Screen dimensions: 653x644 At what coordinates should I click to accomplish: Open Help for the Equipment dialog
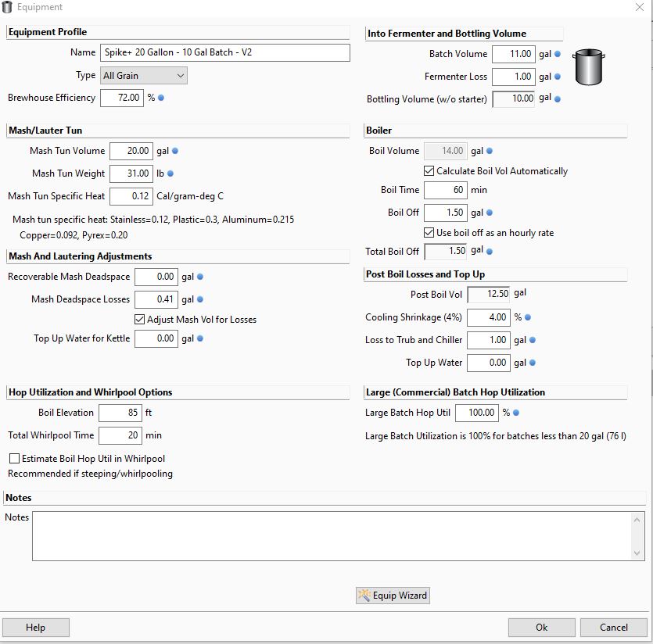36,628
